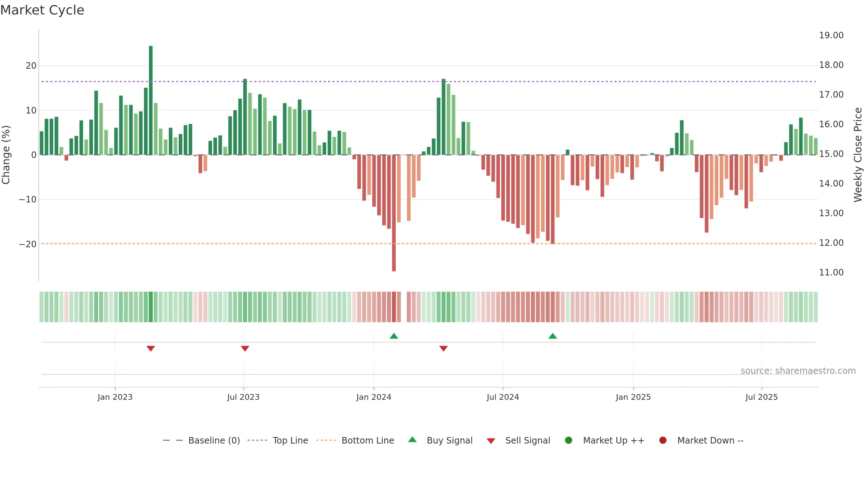Click the −10 change tick label
The width and height of the screenshot is (868, 488).
click(28, 199)
